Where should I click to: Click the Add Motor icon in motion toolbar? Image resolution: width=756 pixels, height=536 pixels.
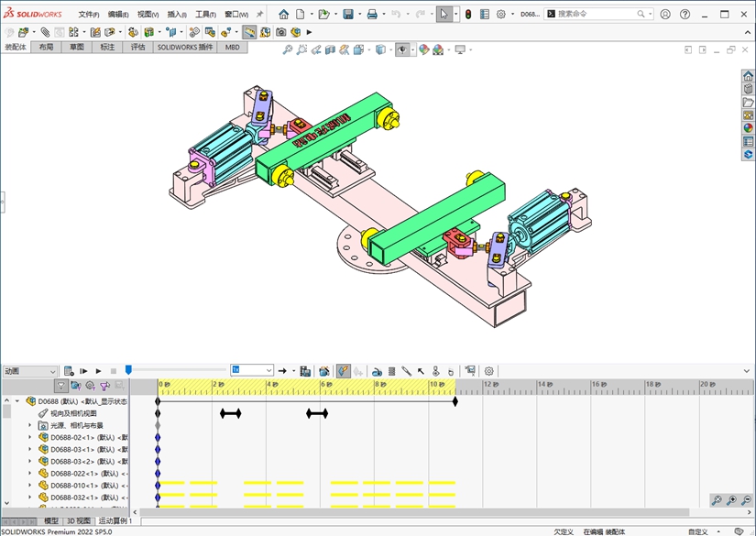click(377, 371)
